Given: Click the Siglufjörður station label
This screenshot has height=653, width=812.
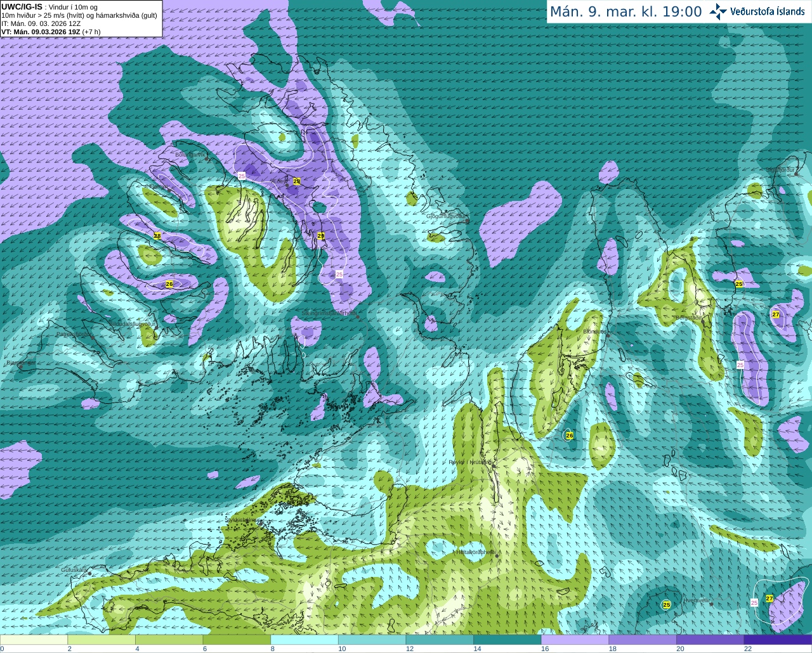Looking at the screenshot, I should (x=780, y=170).
